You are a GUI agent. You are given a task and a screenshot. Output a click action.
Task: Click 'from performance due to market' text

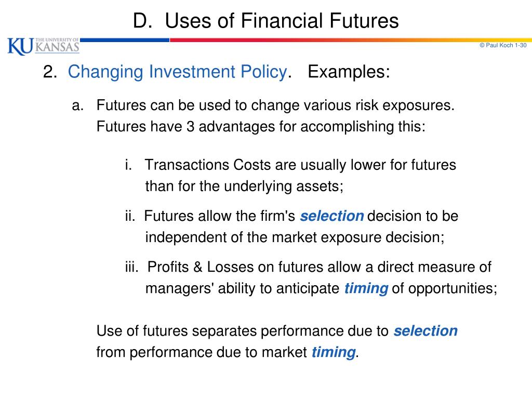pyautogui.click(x=202, y=352)
